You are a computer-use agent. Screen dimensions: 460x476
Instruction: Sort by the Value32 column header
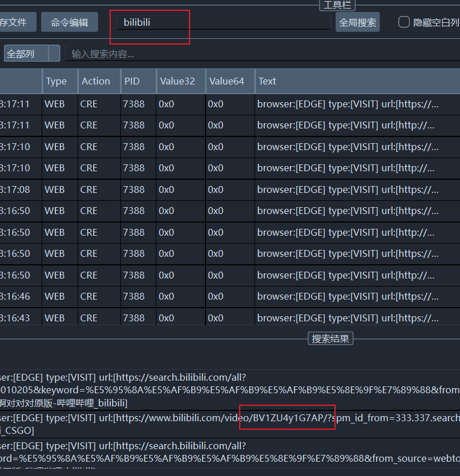tap(181, 81)
